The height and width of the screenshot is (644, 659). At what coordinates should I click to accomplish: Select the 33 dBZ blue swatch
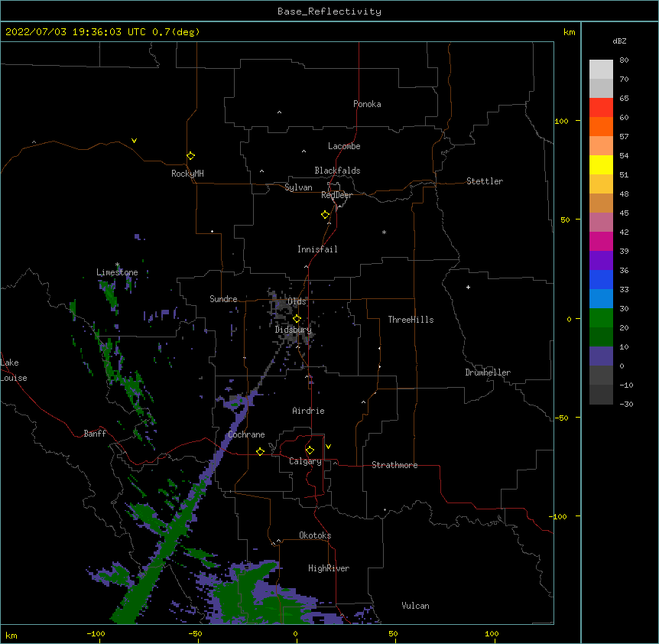click(601, 298)
